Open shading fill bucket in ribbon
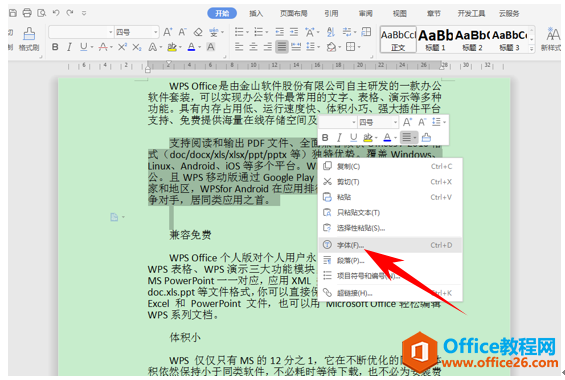The width and height of the screenshot is (565, 380). 331,47
